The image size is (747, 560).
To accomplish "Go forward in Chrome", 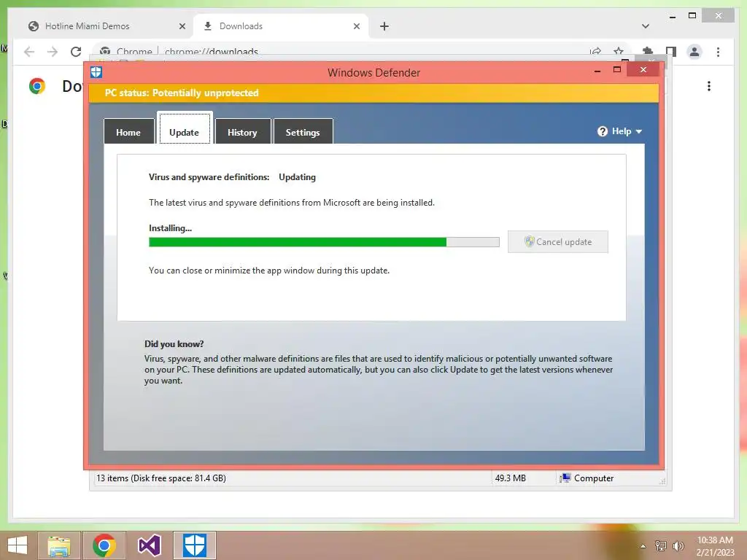I will tap(53, 52).
